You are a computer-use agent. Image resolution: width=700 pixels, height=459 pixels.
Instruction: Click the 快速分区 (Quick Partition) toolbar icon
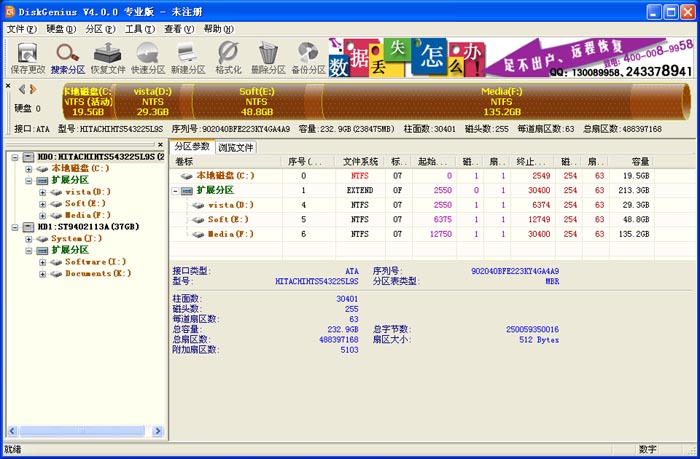pyautogui.click(x=148, y=58)
